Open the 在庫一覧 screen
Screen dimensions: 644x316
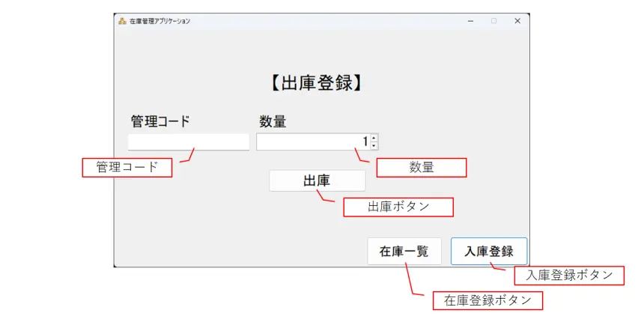coord(404,252)
